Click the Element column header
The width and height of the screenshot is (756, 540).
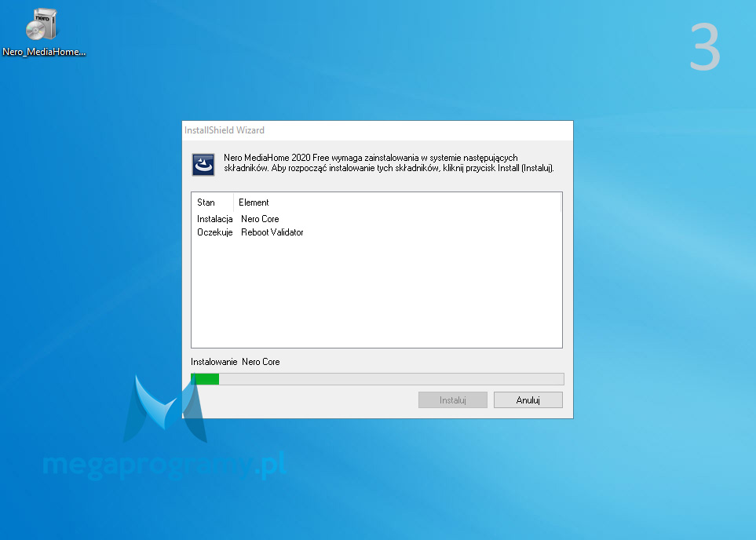pyautogui.click(x=397, y=202)
